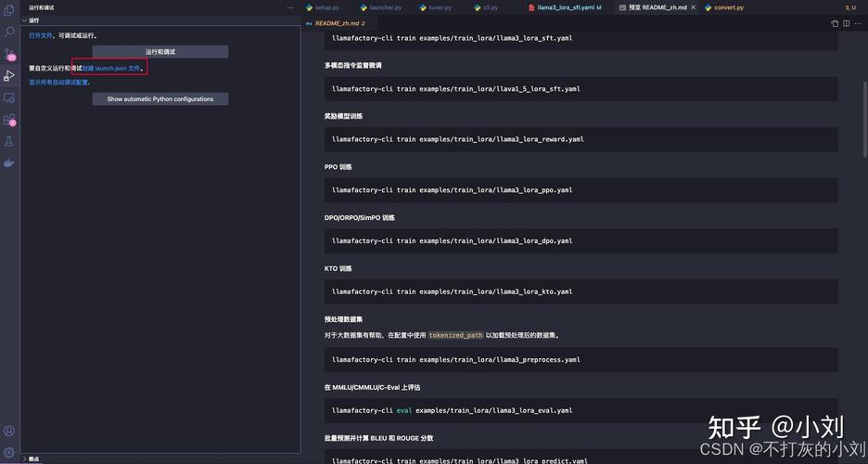Open the Source Control view

(x=9, y=54)
